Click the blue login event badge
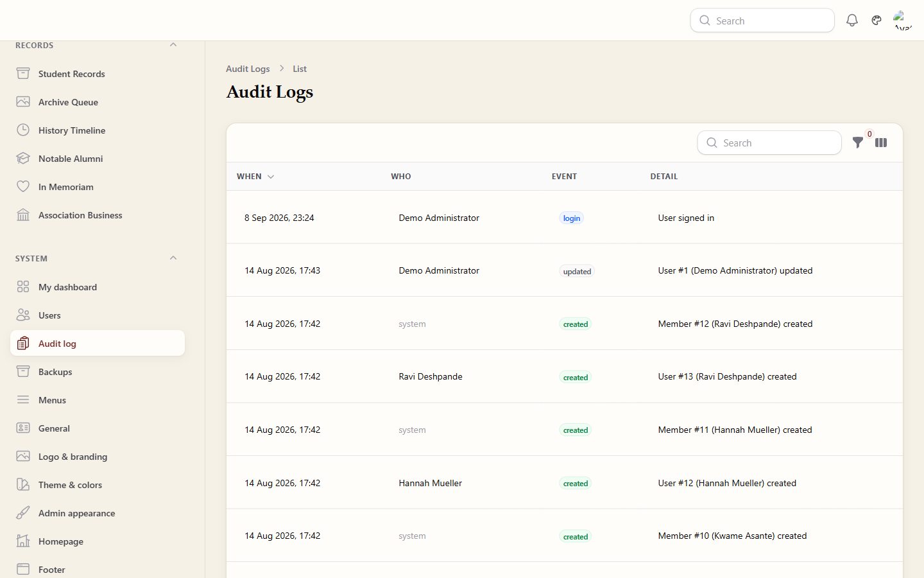924x578 pixels. tap(571, 218)
